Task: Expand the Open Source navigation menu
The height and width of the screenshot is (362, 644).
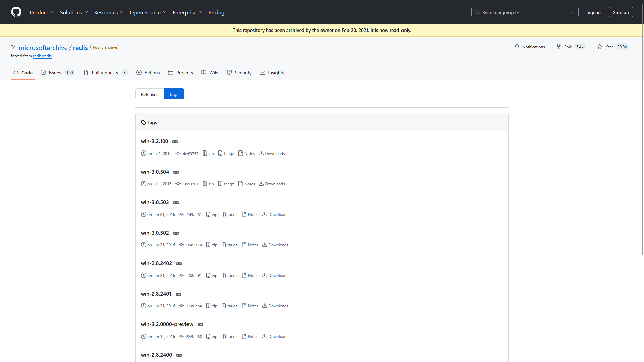Action: pos(148,12)
